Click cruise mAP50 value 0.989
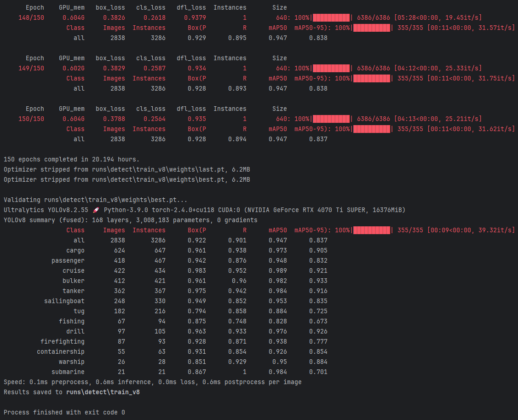Image resolution: width=518 pixels, height=420 pixels. [278, 270]
